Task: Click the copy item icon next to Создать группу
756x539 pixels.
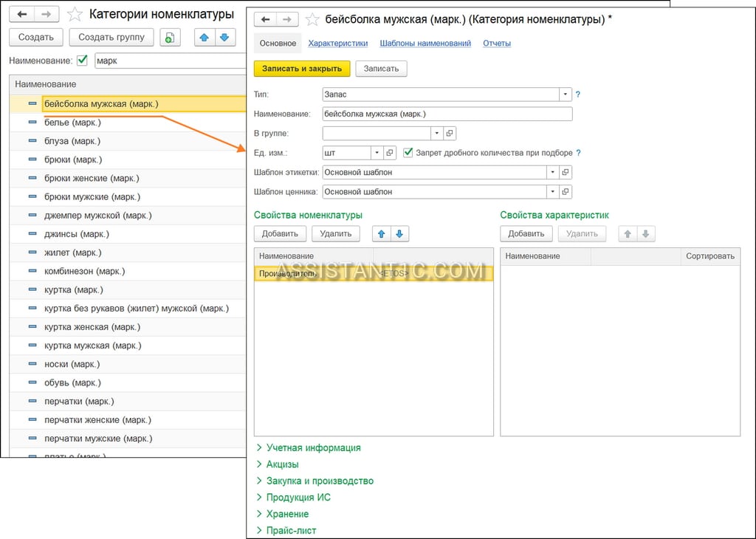Action: (x=170, y=38)
